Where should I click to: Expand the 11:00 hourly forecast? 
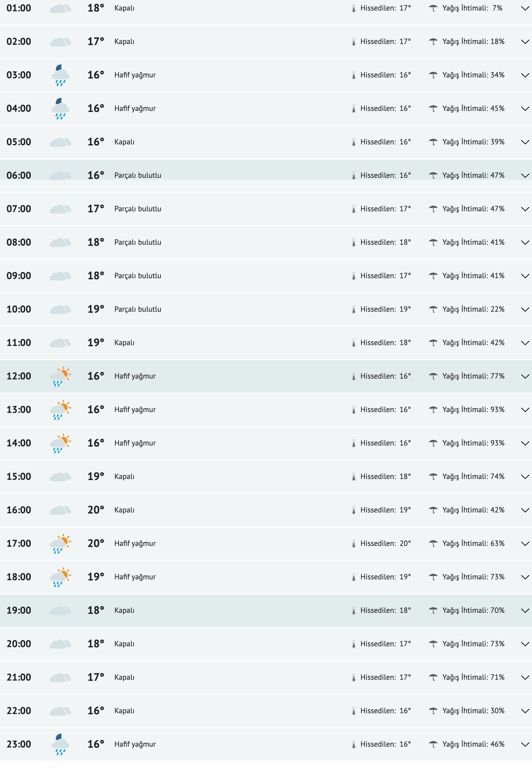pos(525,343)
